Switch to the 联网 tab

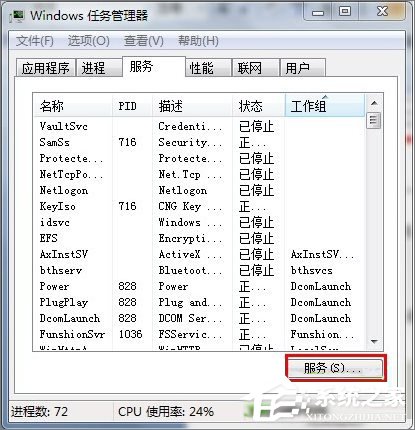pos(256,68)
